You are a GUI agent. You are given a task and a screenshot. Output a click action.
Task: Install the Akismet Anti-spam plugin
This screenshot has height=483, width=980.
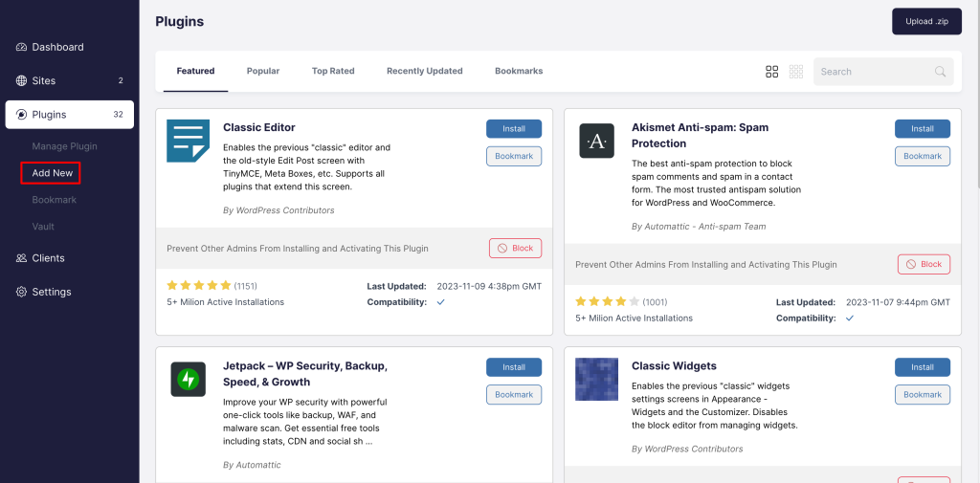click(x=923, y=129)
